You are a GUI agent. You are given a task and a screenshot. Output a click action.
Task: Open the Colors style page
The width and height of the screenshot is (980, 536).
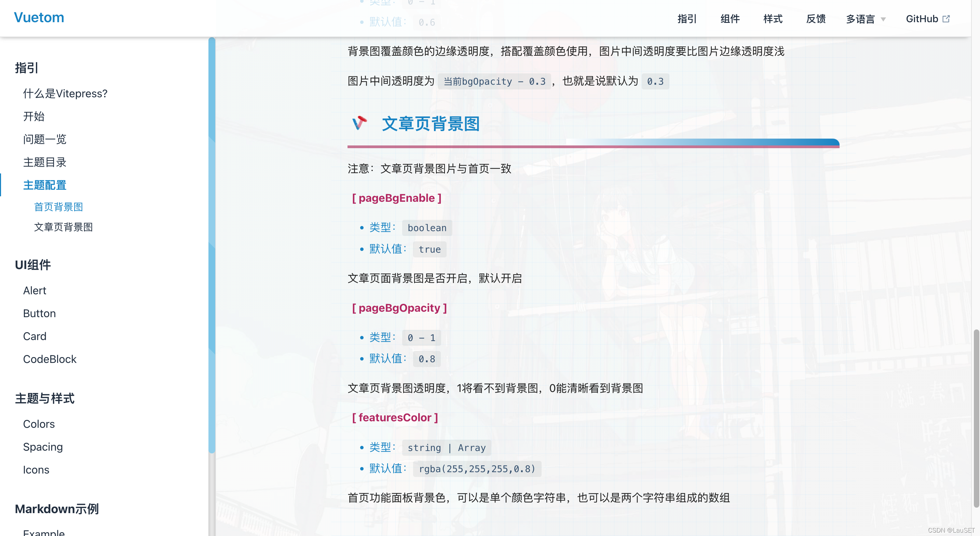coord(39,424)
